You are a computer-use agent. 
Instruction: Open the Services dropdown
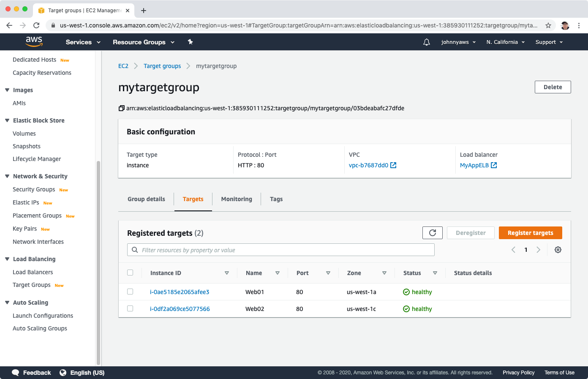click(x=83, y=42)
